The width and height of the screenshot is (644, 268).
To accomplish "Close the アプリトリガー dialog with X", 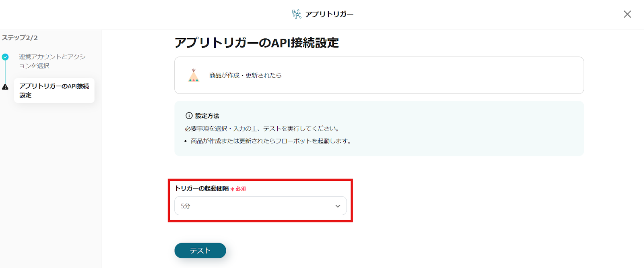I will click(627, 14).
